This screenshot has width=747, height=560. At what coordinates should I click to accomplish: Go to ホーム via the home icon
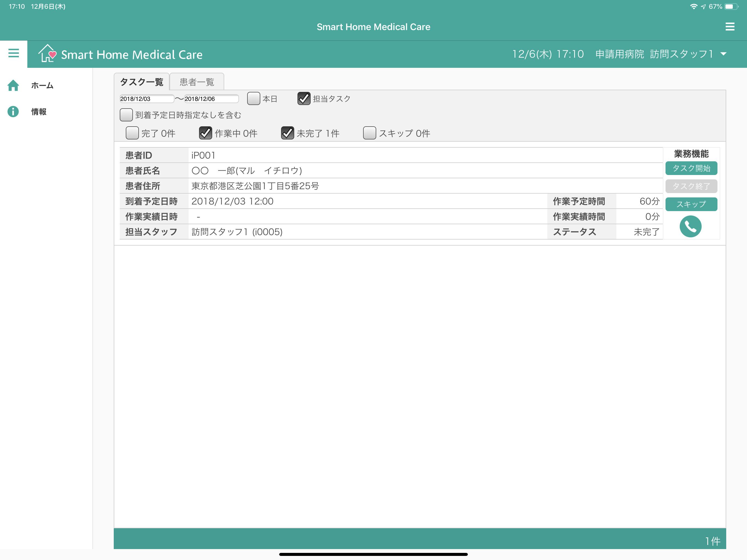pos(13,86)
